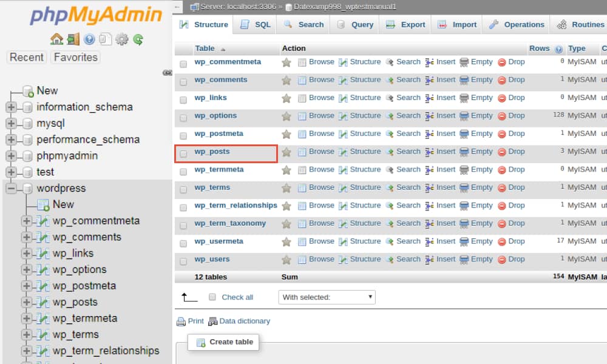Expand information_schema database node
607x364 pixels.
tap(11, 107)
